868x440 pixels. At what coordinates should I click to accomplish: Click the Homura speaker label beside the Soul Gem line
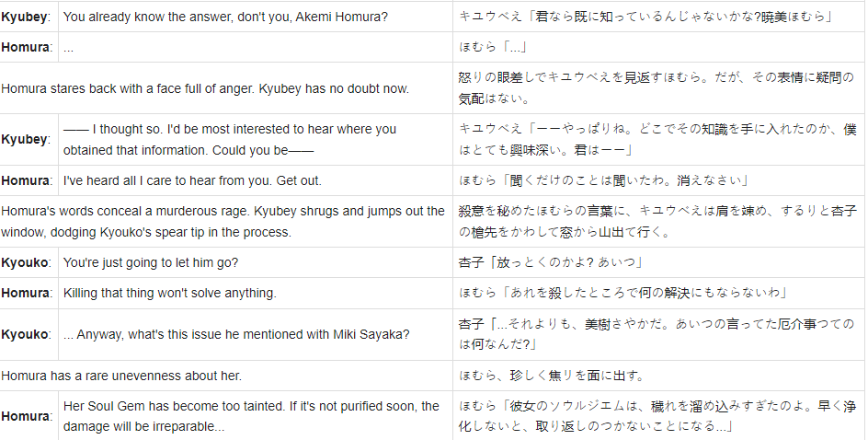point(27,416)
